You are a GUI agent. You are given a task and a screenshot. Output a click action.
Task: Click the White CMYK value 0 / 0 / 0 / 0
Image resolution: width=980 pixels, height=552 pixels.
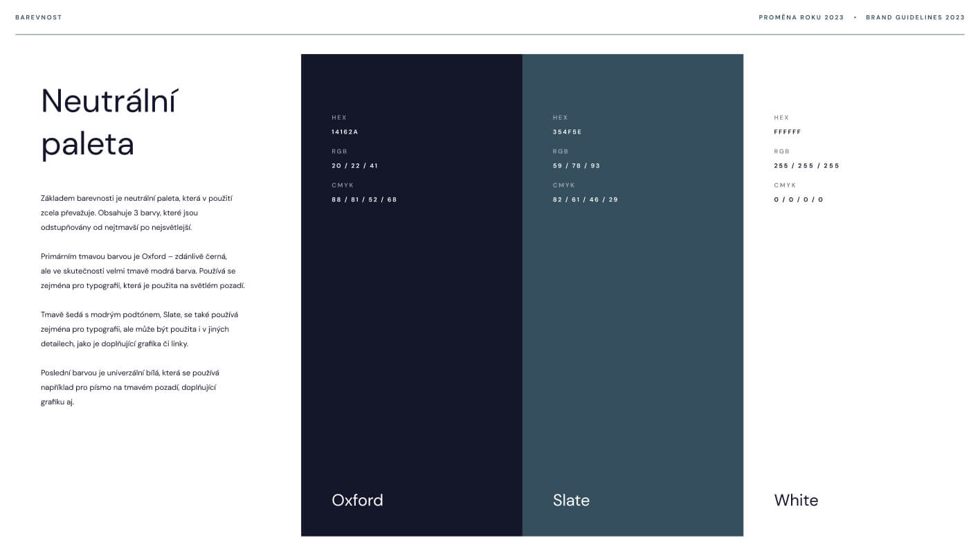(798, 199)
